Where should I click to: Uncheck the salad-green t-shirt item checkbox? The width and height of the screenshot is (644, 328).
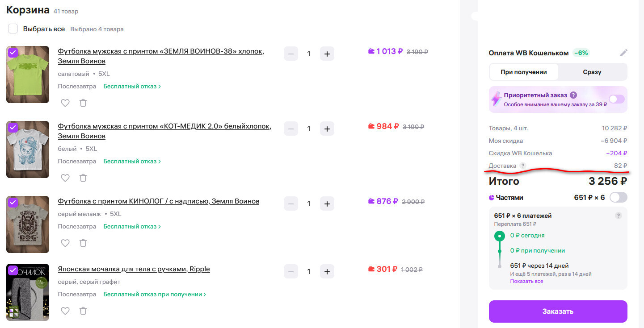(13, 52)
